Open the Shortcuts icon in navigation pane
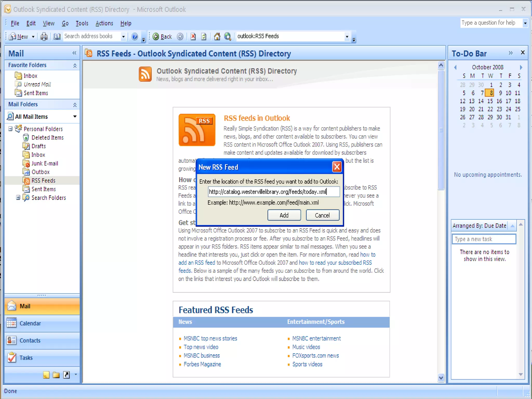This screenshot has height=399, width=532. coord(66,375)
